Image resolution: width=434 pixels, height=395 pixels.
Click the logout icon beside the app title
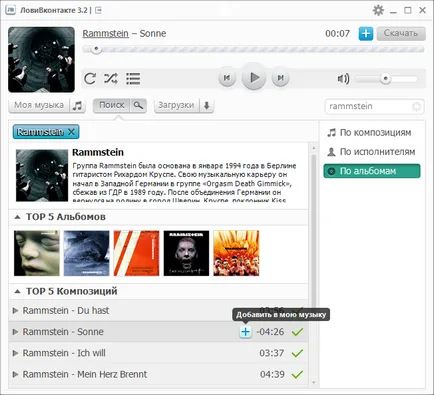98,10
